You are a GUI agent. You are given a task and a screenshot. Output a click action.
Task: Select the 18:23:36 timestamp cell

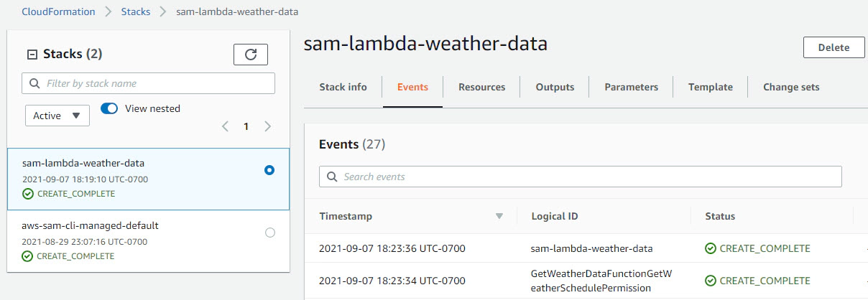point(392,249)
